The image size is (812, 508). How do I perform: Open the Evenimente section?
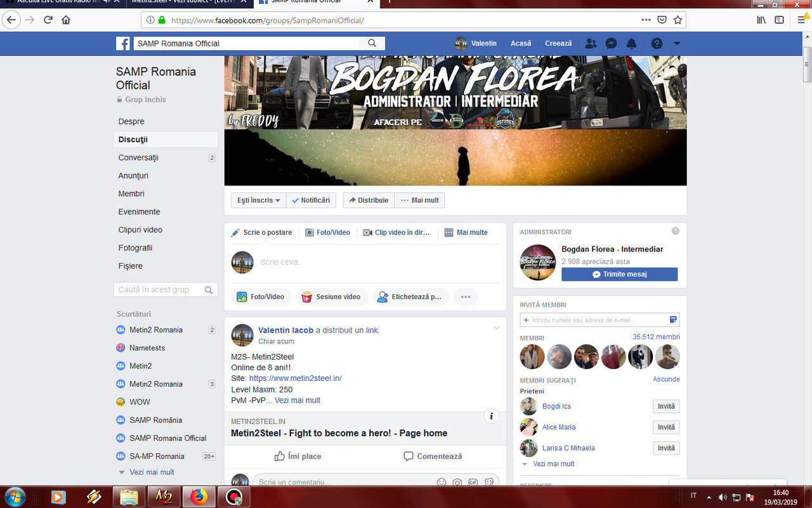pos(139,211)
